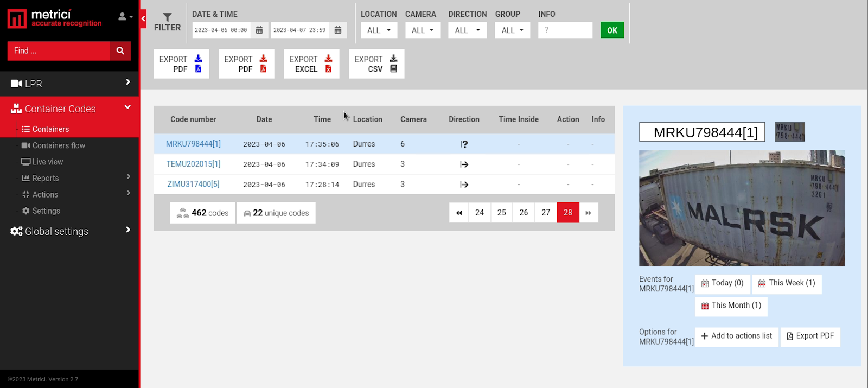
Task: Open the Camera filter dropdown
Action: [x=423, y=30]
